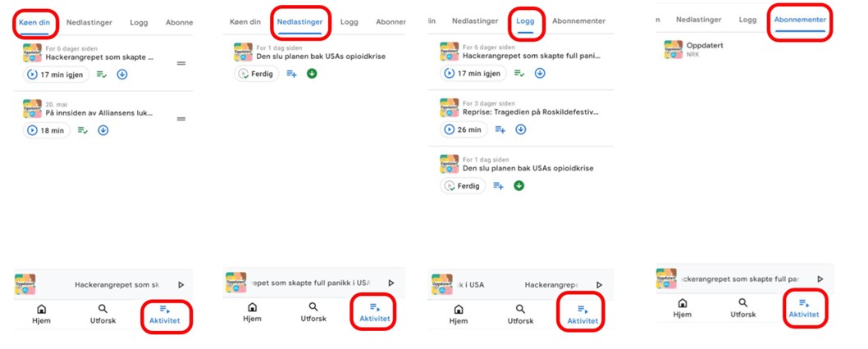Screen dimensions: 868x349
Task: Tap Aktivitet icon on the Abonnementer screen
Action: coord(803,308)
